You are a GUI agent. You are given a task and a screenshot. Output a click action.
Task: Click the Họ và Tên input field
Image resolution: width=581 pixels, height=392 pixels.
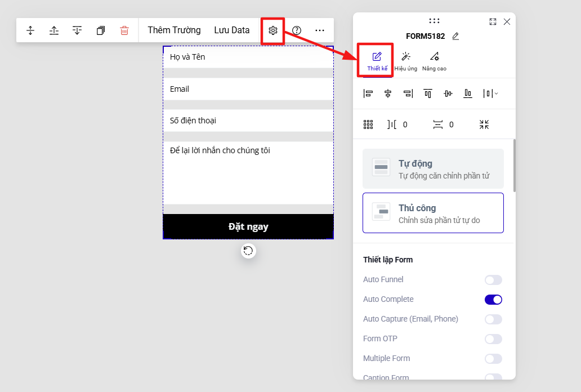pyautogui.click(x=248, y=57)
